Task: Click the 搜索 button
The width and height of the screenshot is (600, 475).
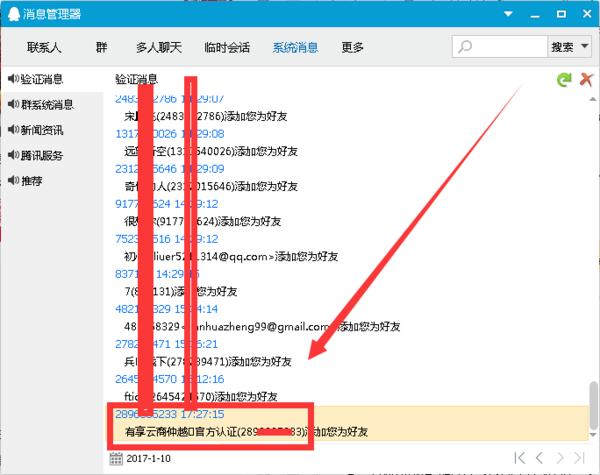Action: coord(562,47)
